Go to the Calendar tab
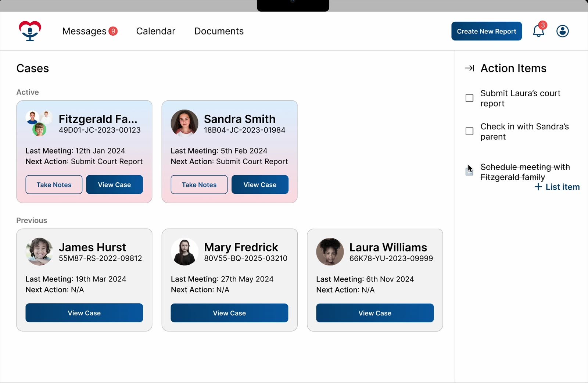588x383 pixels. click(156, 31)
